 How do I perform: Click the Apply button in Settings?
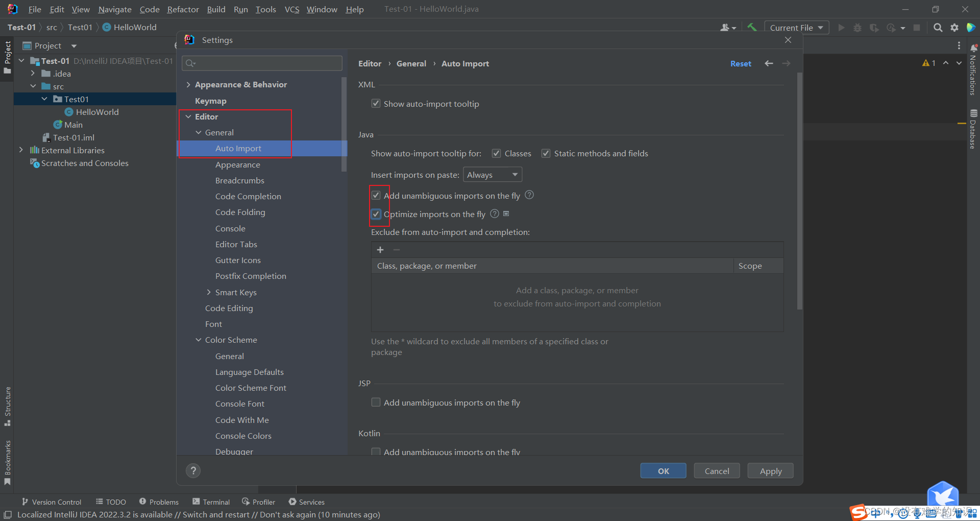click(x=770, y=470)
